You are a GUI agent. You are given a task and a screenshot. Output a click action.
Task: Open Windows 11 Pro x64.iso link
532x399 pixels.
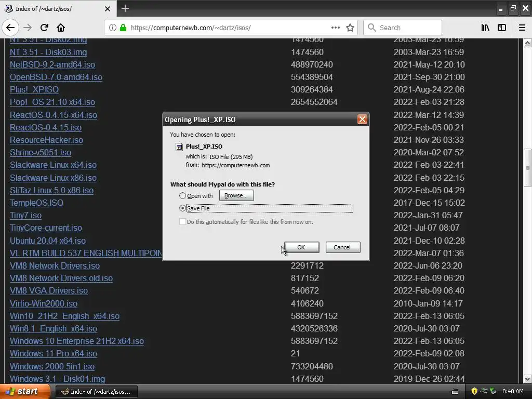(54, 353)
